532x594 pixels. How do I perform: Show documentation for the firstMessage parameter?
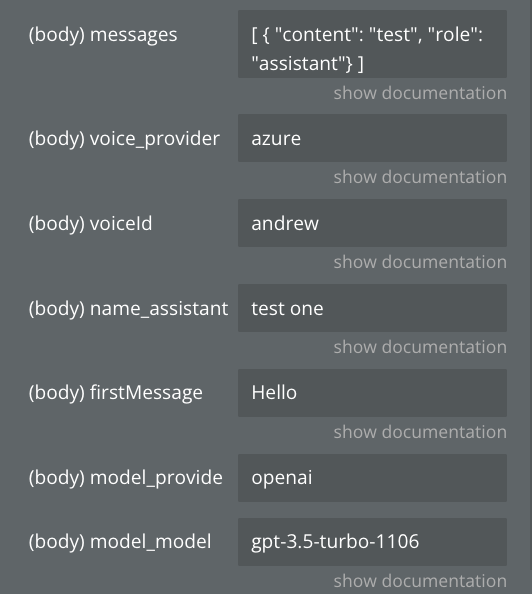point(420,432)
